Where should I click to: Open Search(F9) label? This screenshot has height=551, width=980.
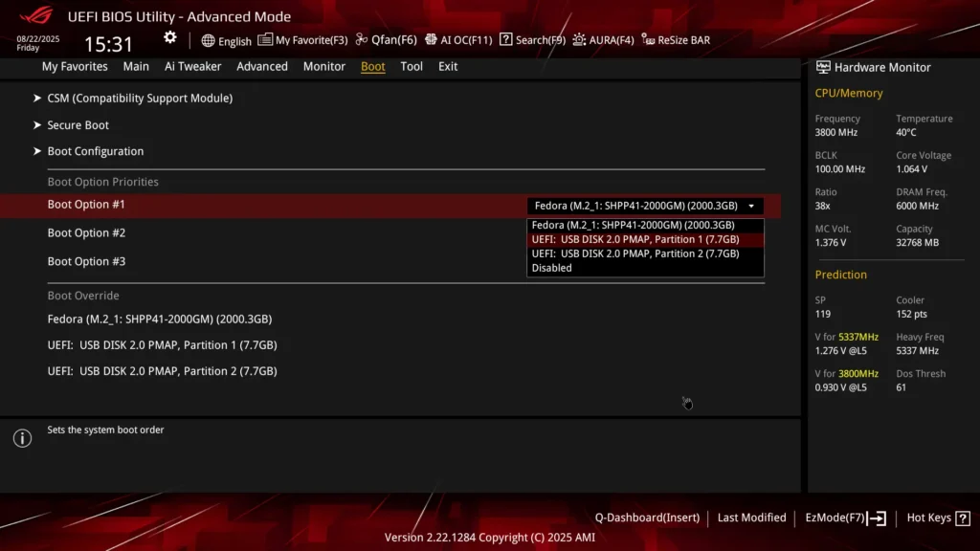click(541, 40)
